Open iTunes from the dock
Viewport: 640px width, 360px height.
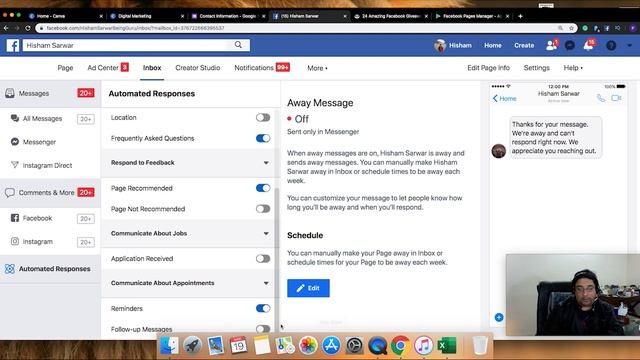coord(424,346)
